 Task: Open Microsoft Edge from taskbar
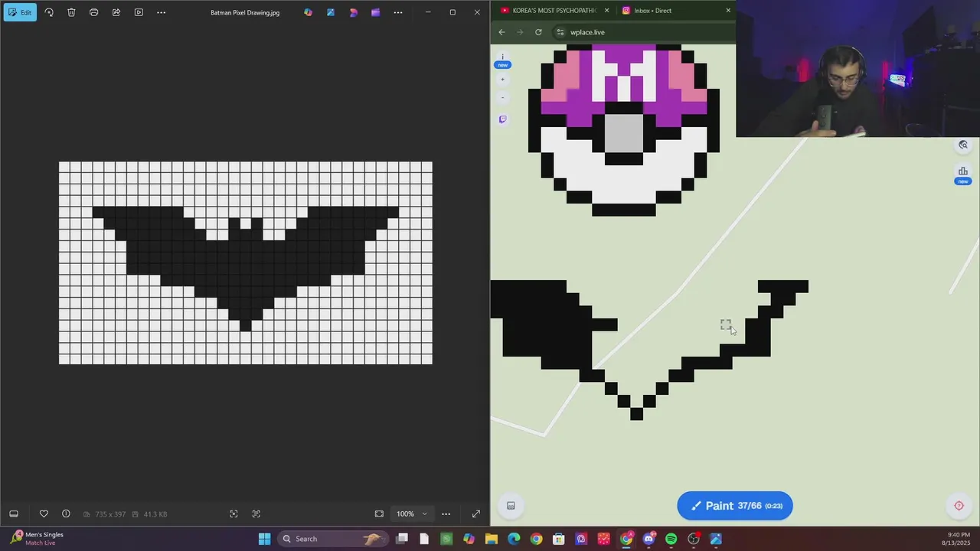click(x=514, y=539)
